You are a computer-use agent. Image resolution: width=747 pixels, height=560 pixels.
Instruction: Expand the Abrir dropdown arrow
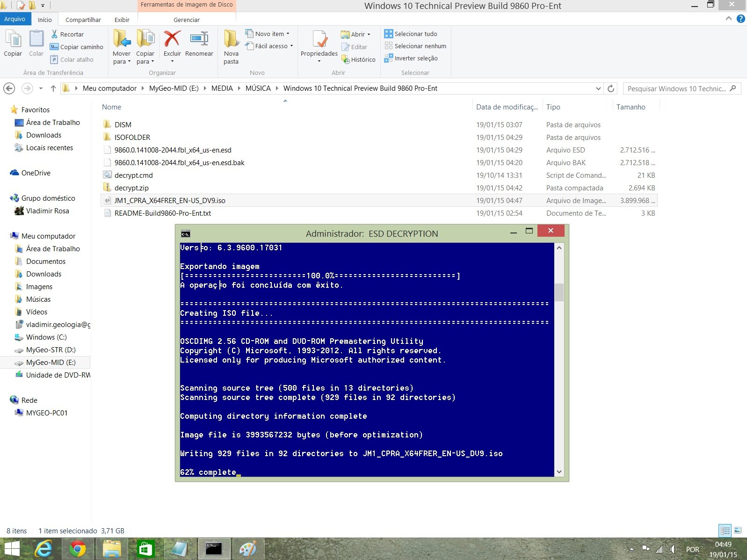pos(369,34)
